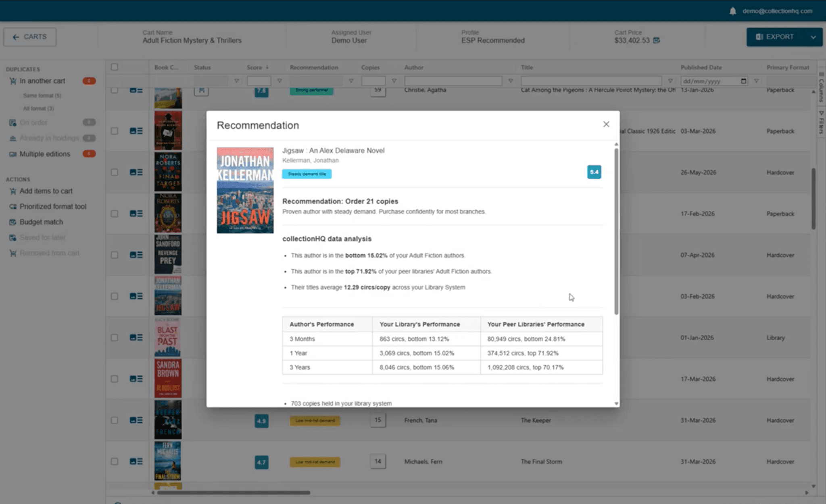
Task: Open the Recommendation column filter funnel
Action: 351,81
